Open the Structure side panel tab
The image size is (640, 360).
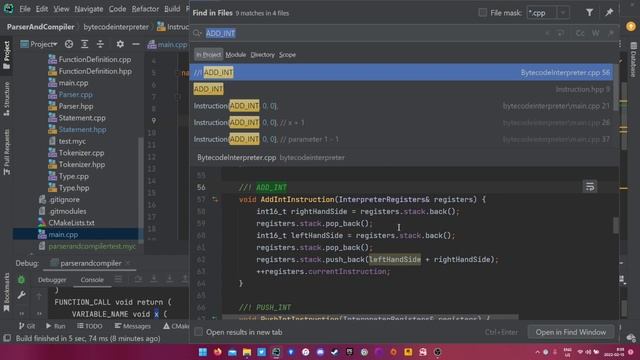point(7,99)
